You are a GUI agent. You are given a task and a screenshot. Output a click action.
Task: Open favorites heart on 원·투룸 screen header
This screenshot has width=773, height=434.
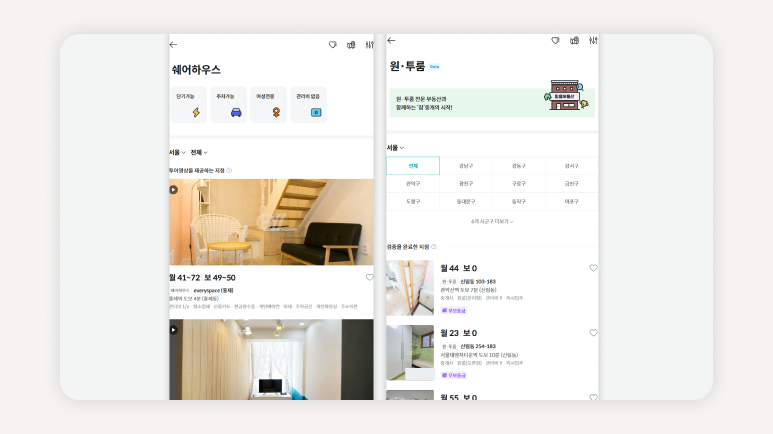pyautogui.click(x=555, y=40)
